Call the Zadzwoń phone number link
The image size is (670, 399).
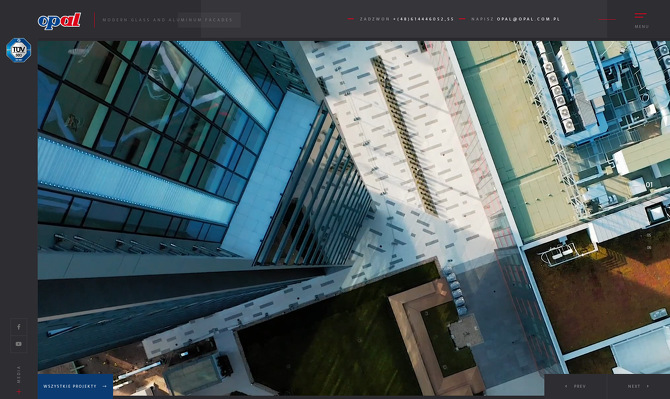tap(423, 19)
